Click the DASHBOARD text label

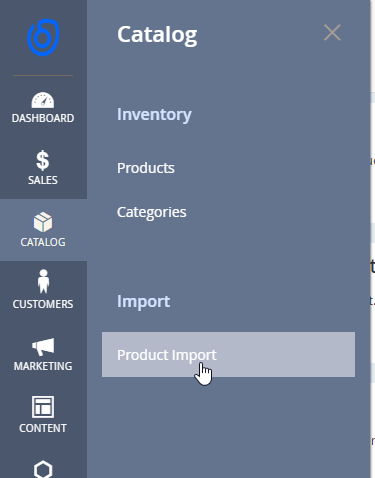click(x=43, y=118)
